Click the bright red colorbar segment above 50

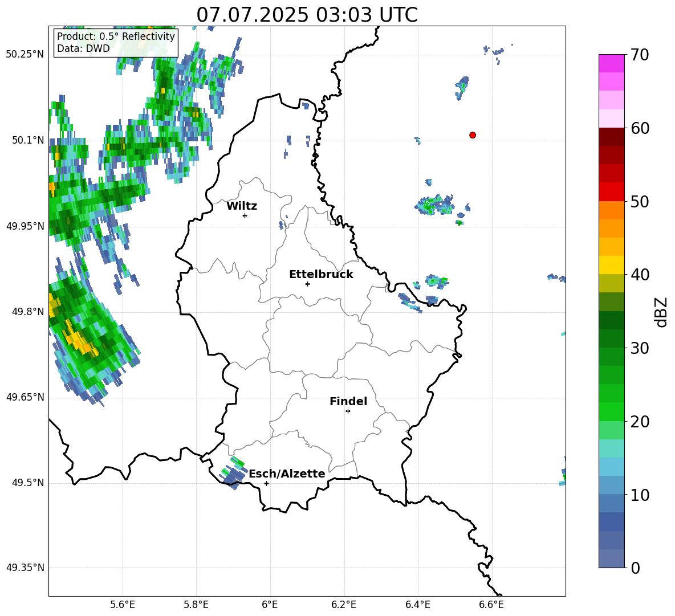tap(611, 192)
